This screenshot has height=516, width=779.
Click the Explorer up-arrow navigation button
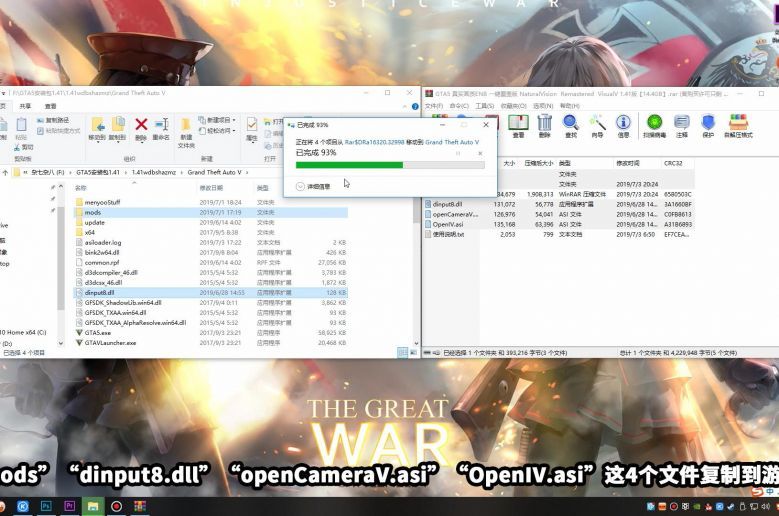(x=5, y=173)
